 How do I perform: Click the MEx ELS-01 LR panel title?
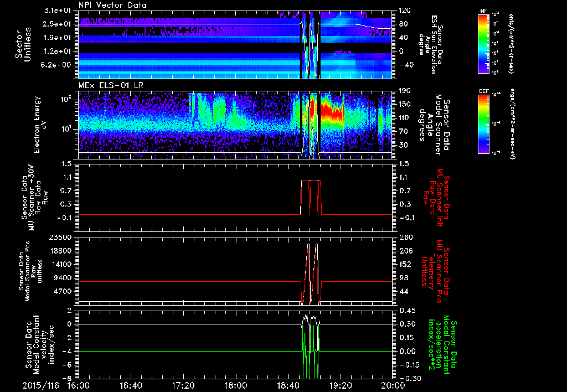(x=112, y=85)
